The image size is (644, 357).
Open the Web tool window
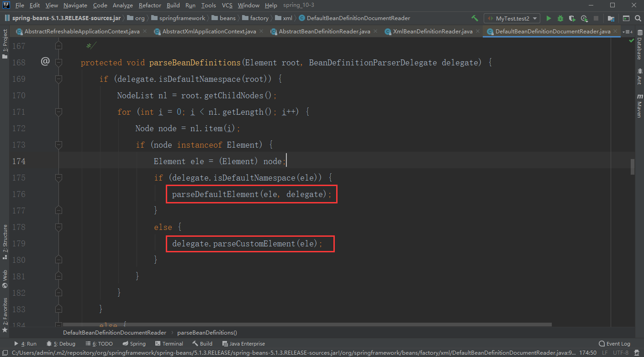tap(5, 279)
